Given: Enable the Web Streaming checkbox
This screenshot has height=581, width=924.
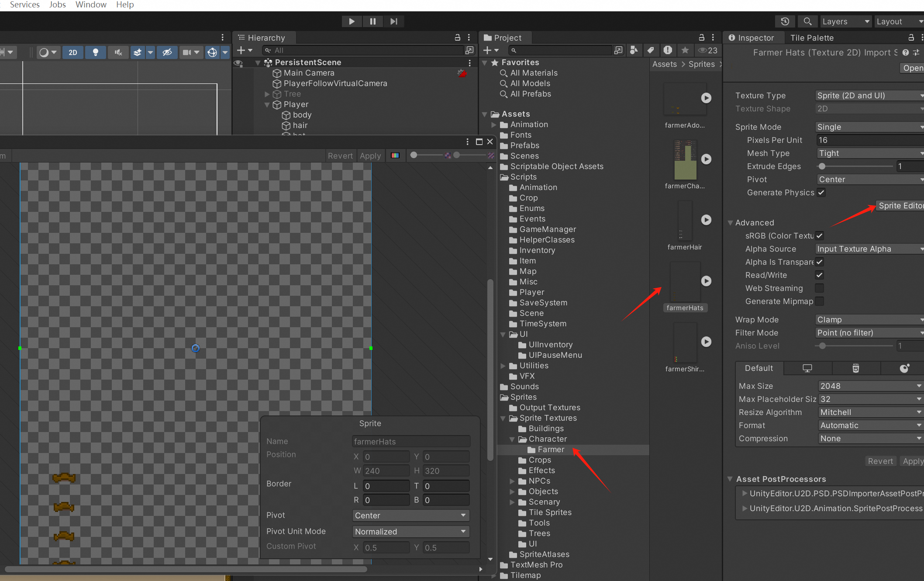Looking at the screenshot, I should click(x=819, y=288).
